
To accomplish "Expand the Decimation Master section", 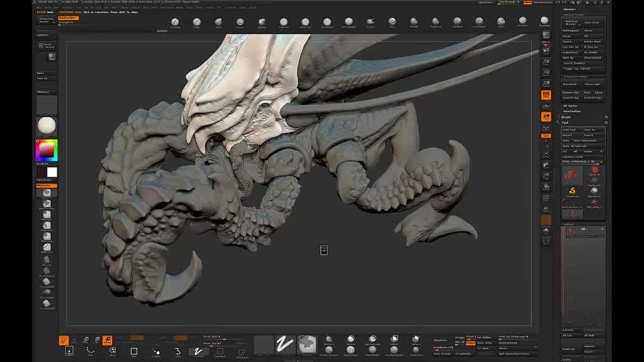I will coord(572,111).
